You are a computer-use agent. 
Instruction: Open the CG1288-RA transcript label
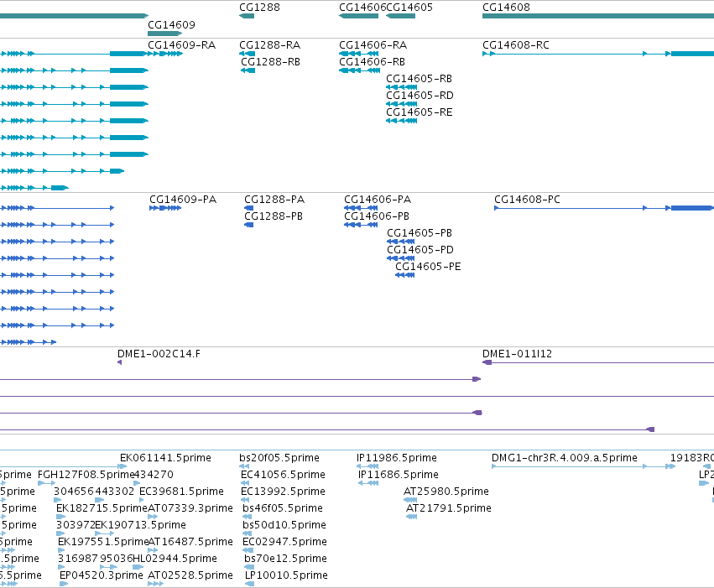click(x=269, y=45)
